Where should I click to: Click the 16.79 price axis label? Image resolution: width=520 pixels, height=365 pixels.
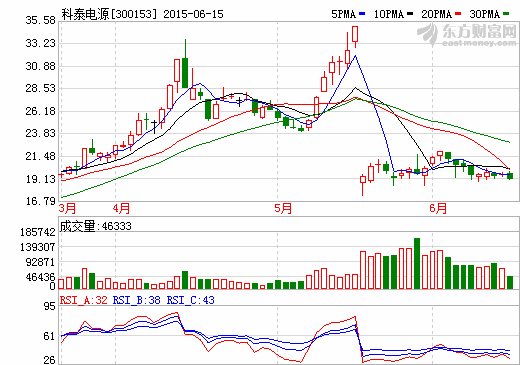[41, 201]
